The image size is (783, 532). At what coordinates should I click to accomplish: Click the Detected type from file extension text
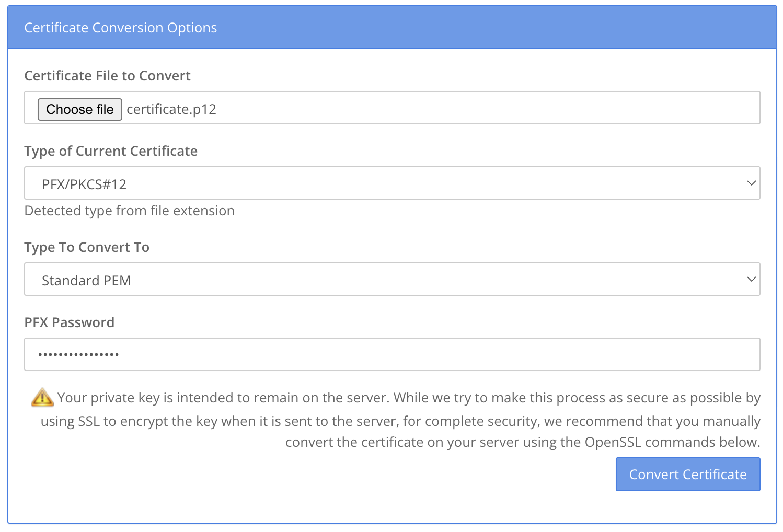(x=129, y=211)
